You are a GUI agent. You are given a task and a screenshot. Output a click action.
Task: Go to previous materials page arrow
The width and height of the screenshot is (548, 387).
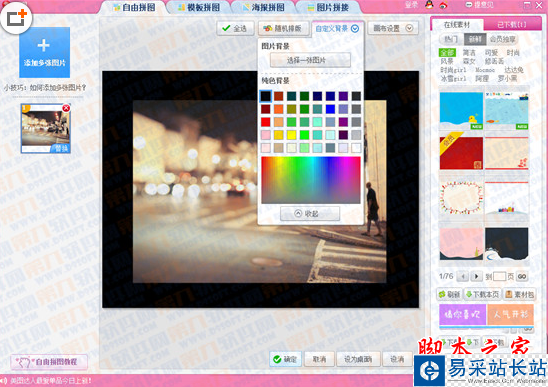point(463,277)
